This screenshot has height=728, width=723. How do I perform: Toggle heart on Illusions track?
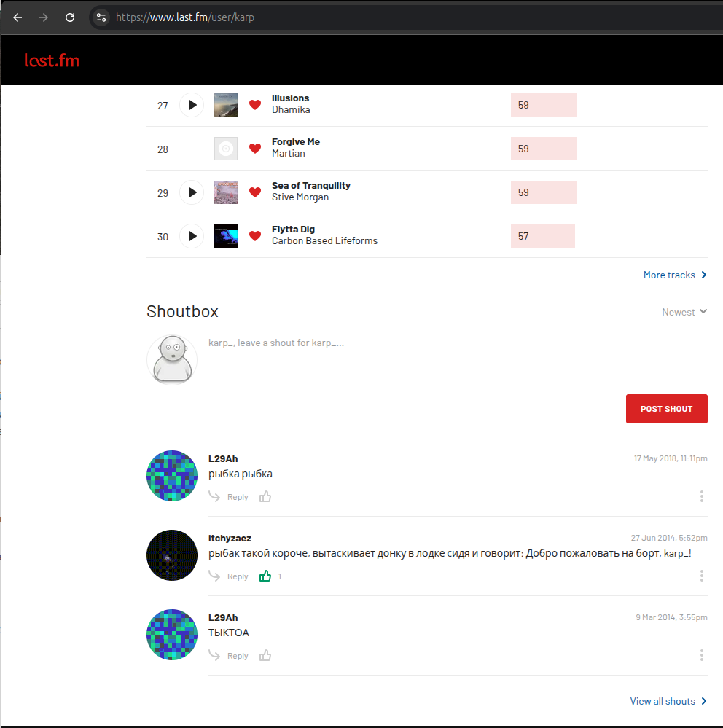[x=255, y=105]
